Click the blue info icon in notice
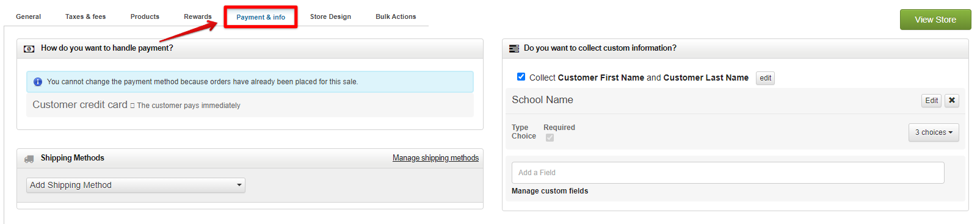Screen dimensions: 980x224 pos(38,82)
